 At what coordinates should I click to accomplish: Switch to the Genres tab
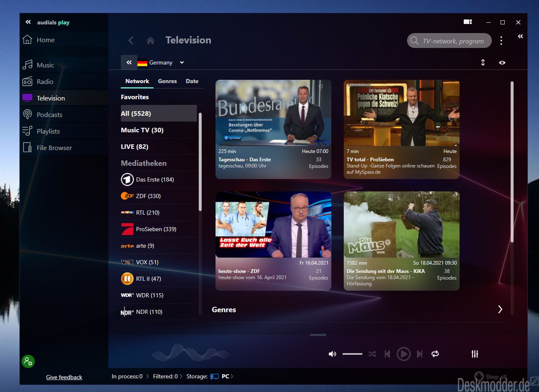click(168, 81)
